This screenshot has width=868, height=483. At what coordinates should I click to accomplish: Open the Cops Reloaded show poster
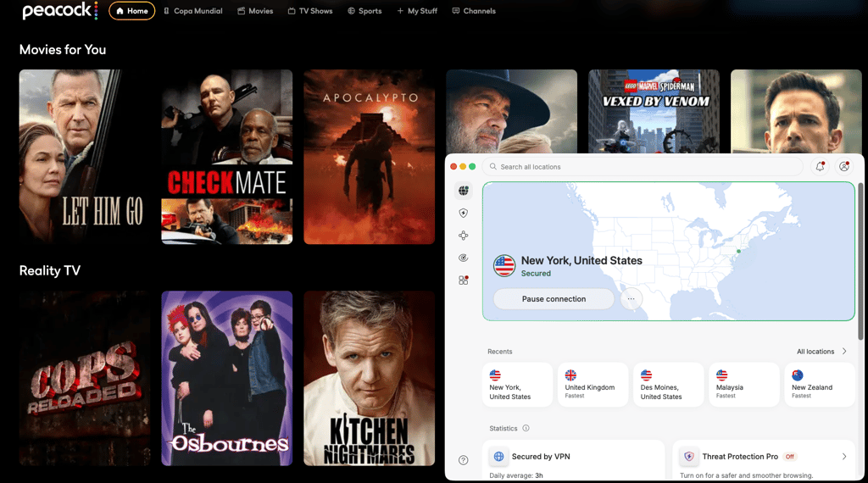[85, 378]
